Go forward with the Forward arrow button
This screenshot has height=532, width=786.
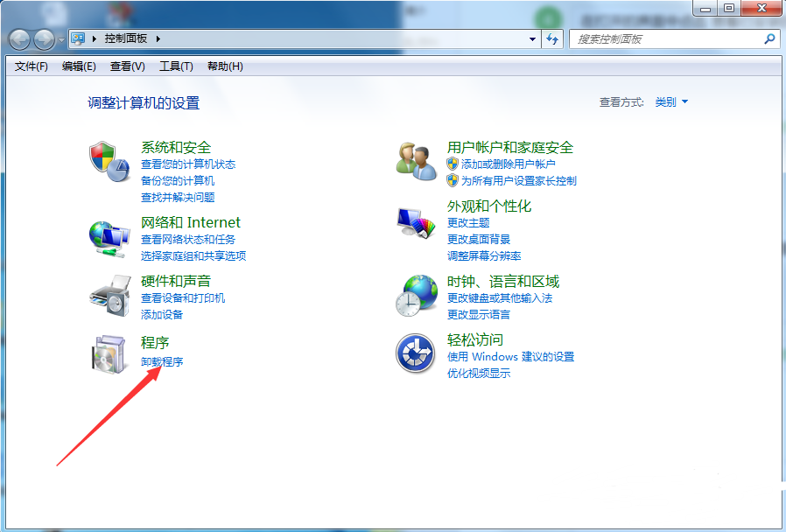[x=44, y=39]
